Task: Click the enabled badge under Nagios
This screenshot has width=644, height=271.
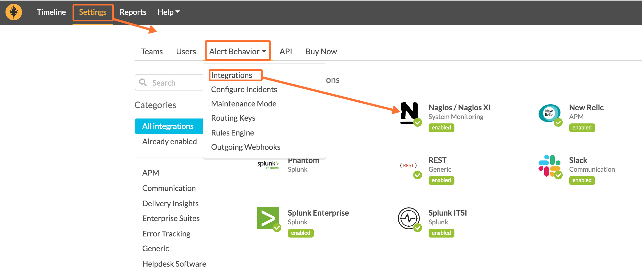Action: pyautogui.click(x=441, y=128)
